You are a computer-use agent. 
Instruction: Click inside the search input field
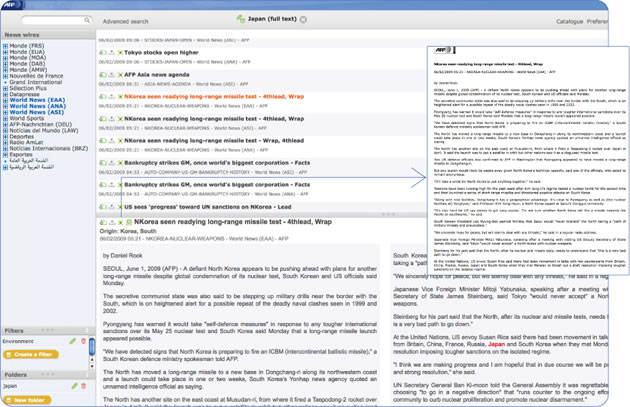click(52, 20)
